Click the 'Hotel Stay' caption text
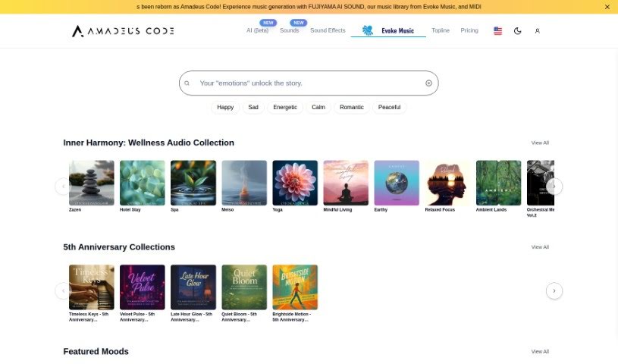 coord(130,210)
